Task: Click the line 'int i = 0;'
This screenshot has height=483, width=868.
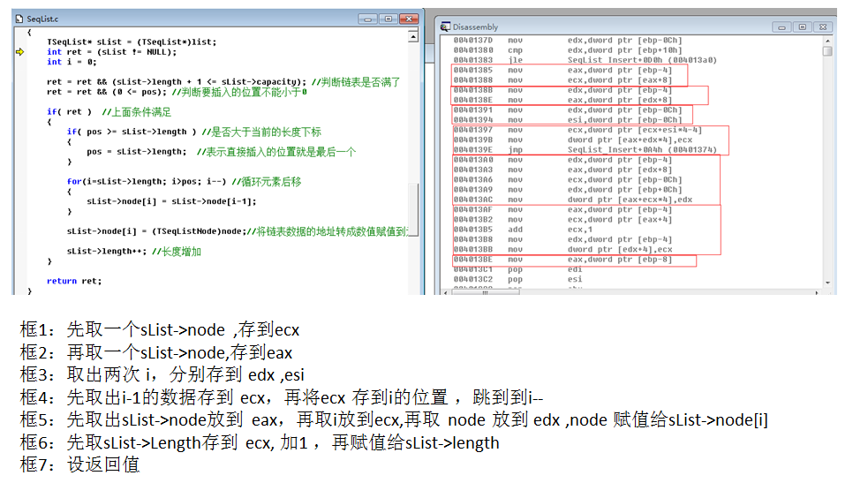Action: click(72, 62)
